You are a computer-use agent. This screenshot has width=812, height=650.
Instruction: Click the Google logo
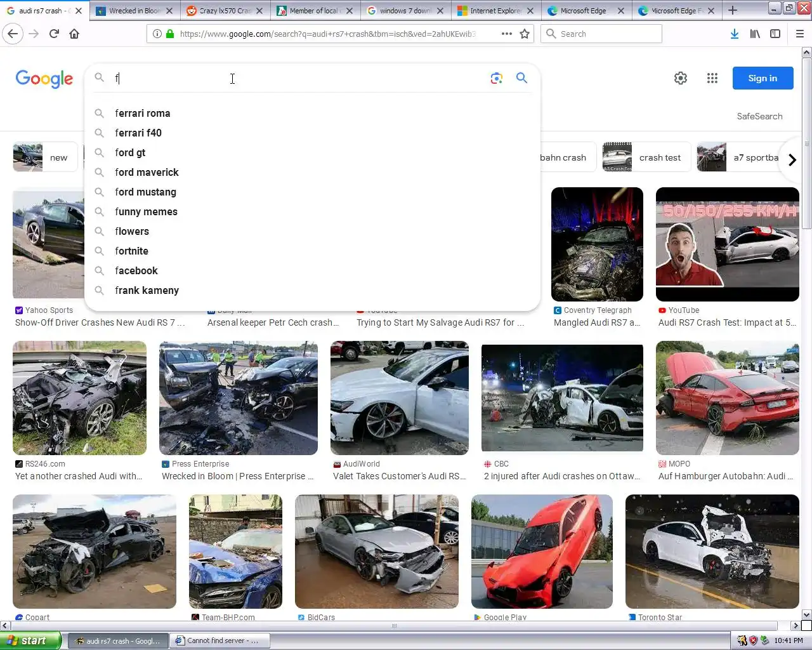(x=44, y=79)
